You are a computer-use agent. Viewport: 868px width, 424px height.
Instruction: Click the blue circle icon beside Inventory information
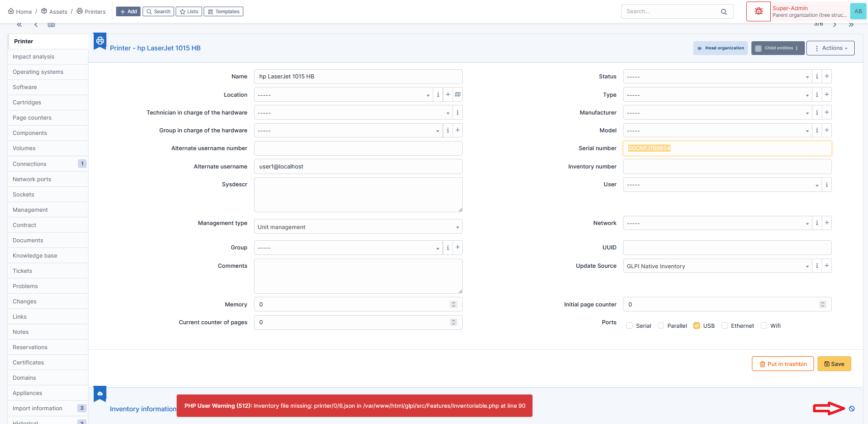[852, 409]
